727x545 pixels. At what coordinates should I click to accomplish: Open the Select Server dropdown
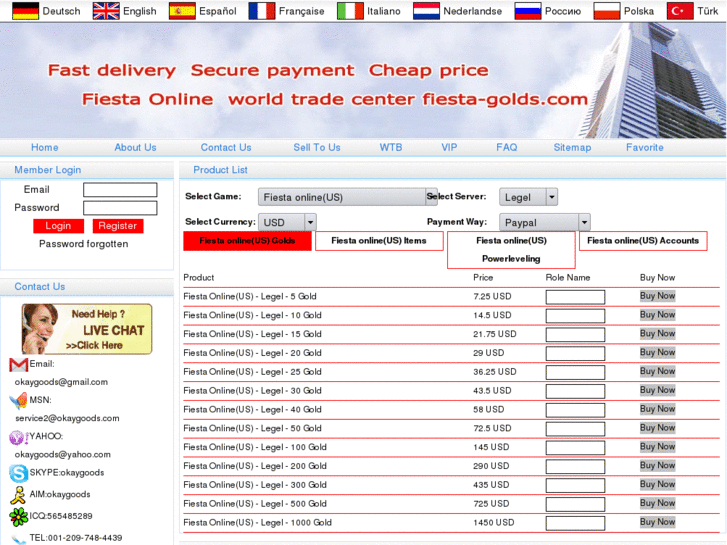(528, 197)
